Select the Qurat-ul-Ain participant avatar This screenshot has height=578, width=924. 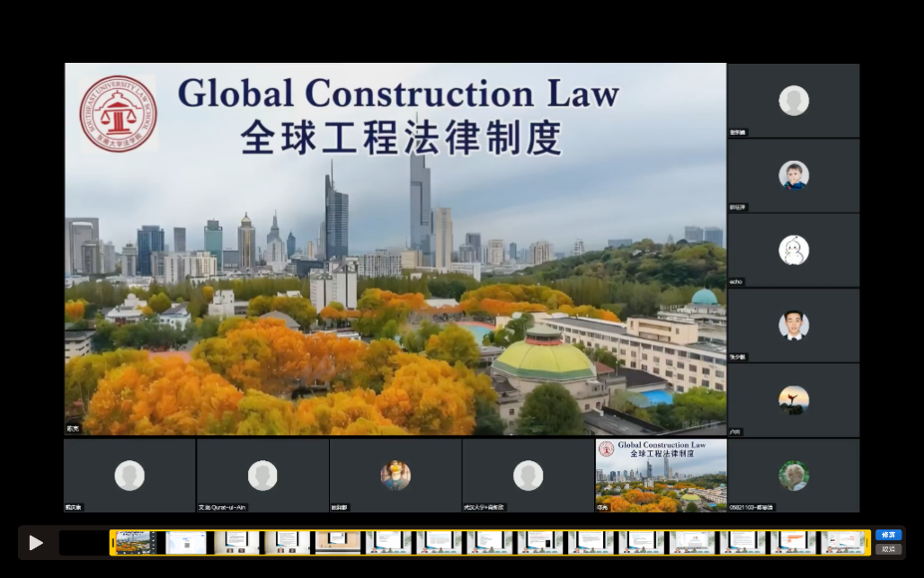(x=262, y=476)
